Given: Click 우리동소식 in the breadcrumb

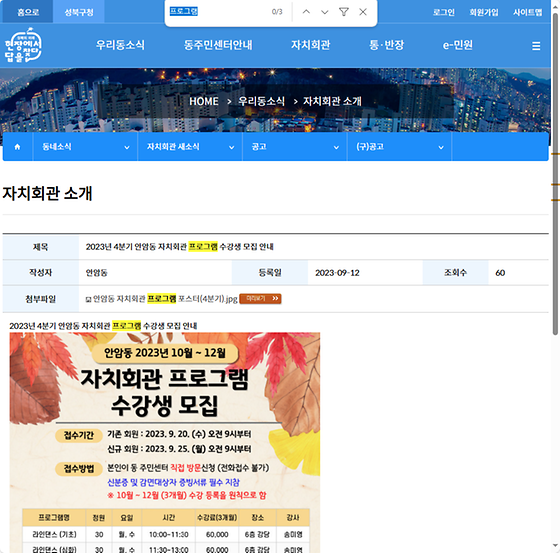Looking at the screenshot, I should [261, 101].
